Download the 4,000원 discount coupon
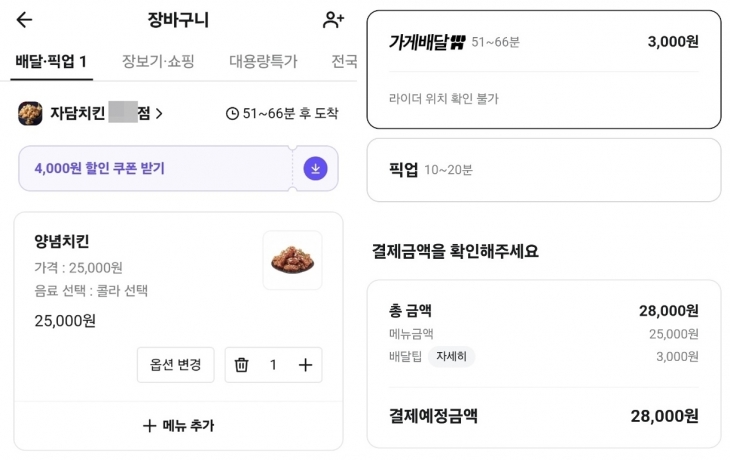Viewport: 730px width, 460px height. pyautogui.click(x=315, y=168)
